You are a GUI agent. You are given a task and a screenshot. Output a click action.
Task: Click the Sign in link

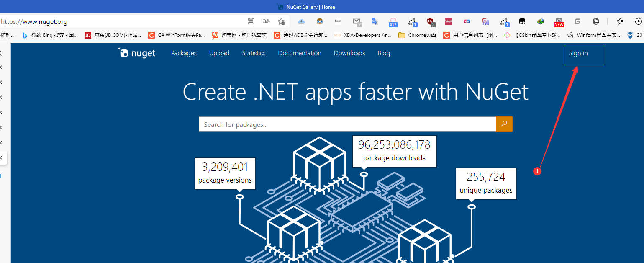click(578, 53)
